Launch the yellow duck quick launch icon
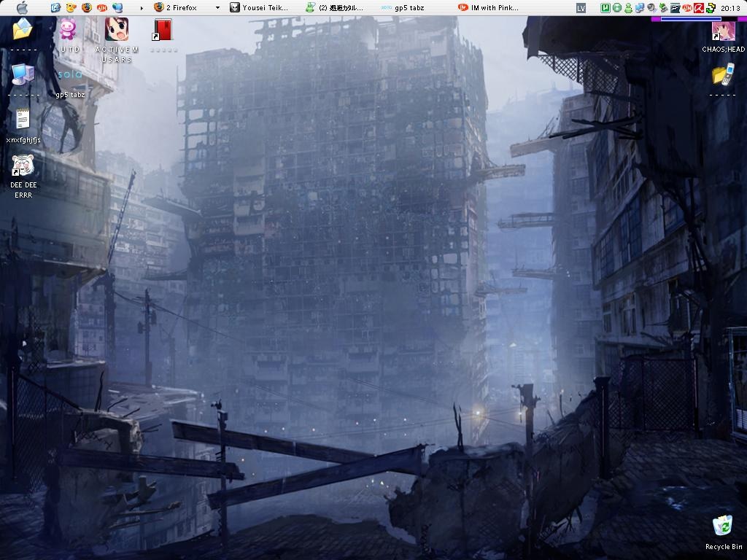Viewport: 747px width, 560px height. (x=71, y=7)
